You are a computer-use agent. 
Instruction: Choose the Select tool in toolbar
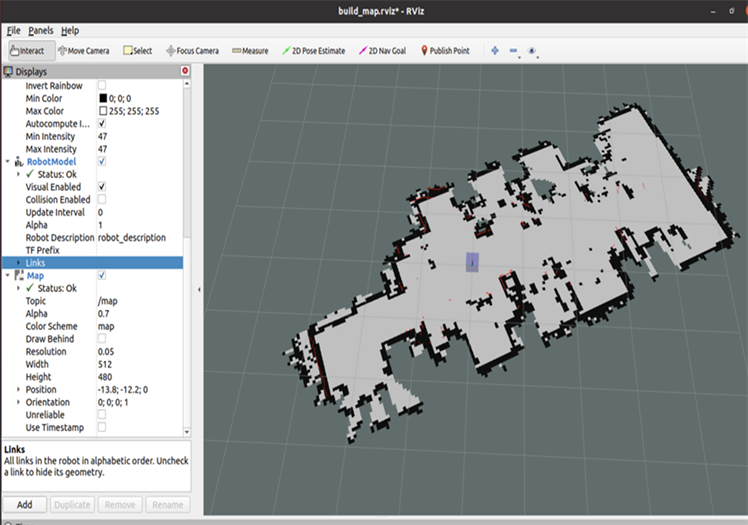tap(138, 50)
